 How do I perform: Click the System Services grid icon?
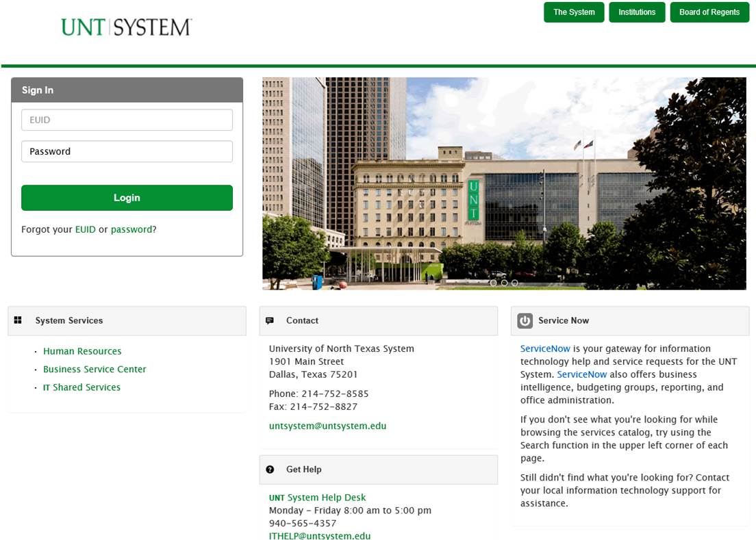[18, 320]
